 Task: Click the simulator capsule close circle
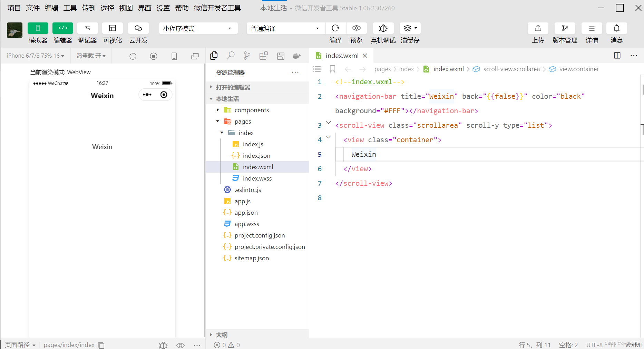pos(164,95)
